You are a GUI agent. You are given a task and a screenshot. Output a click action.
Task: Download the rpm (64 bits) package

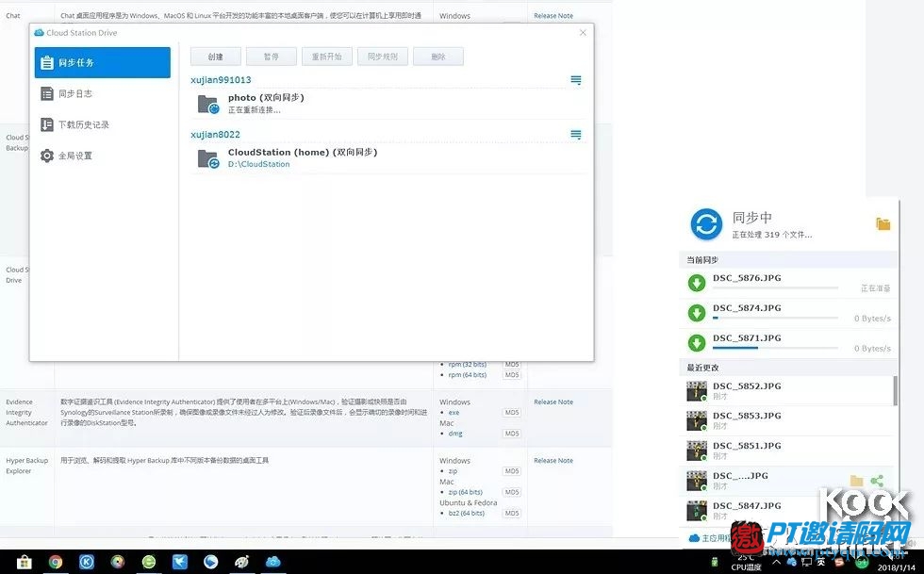468,375
